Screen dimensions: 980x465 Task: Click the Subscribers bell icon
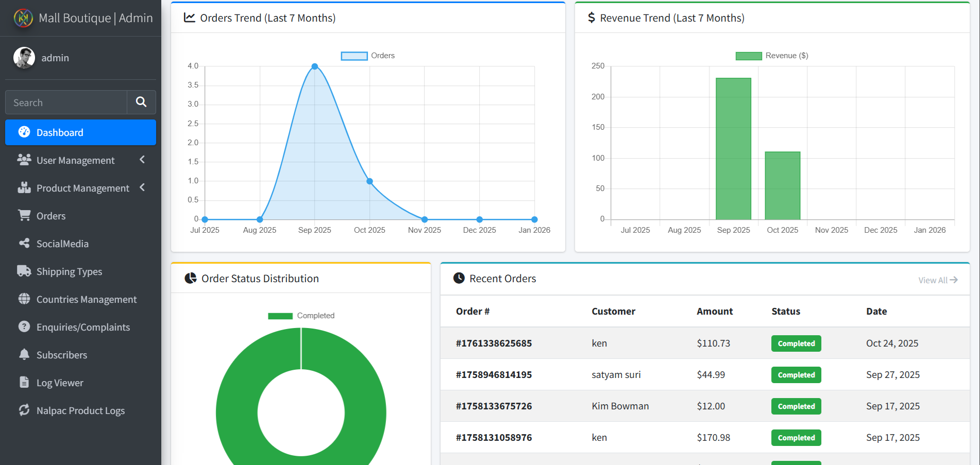click(x=24, y=354)
